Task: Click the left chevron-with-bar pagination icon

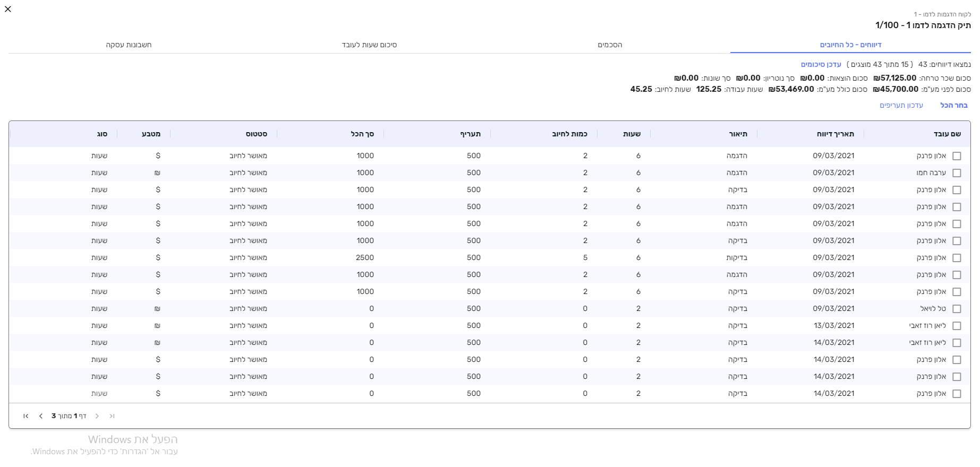Action: click(x=25, y=416)
